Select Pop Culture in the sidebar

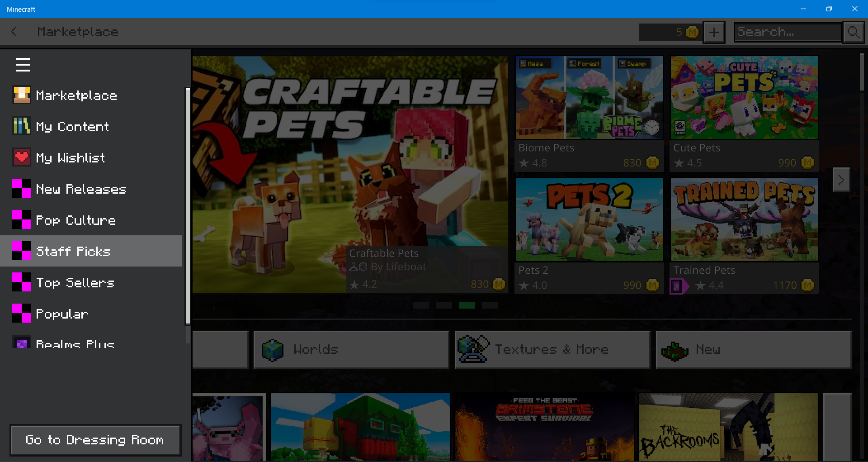tap(91, 220)
